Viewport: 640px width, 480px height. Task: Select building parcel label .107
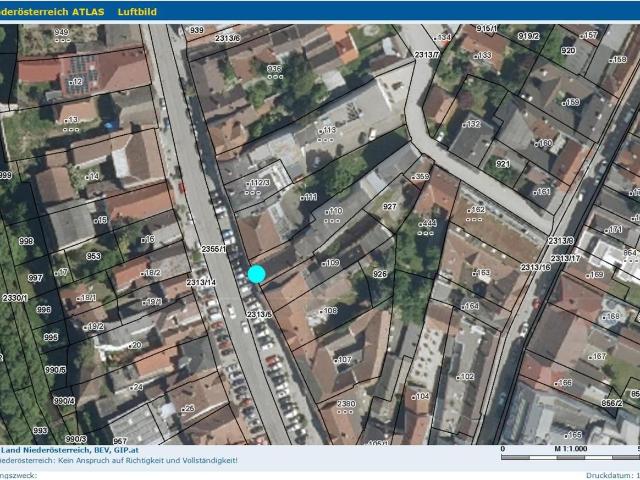pos(343,360)
